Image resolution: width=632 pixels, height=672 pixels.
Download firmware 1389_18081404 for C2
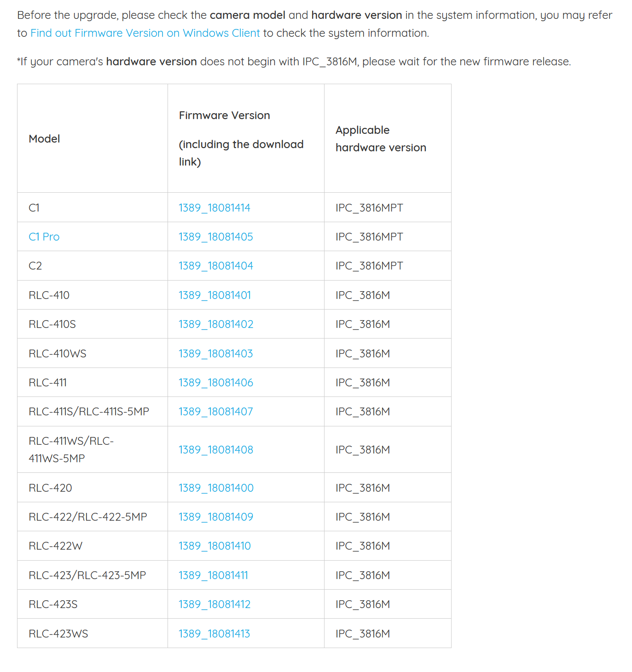point(216,266)
